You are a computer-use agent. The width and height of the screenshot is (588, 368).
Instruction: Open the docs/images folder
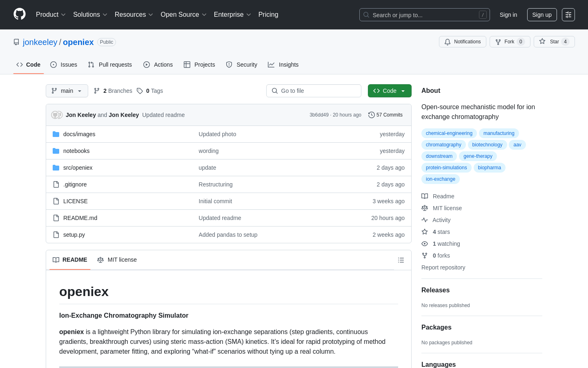click(x=79, y=134)
